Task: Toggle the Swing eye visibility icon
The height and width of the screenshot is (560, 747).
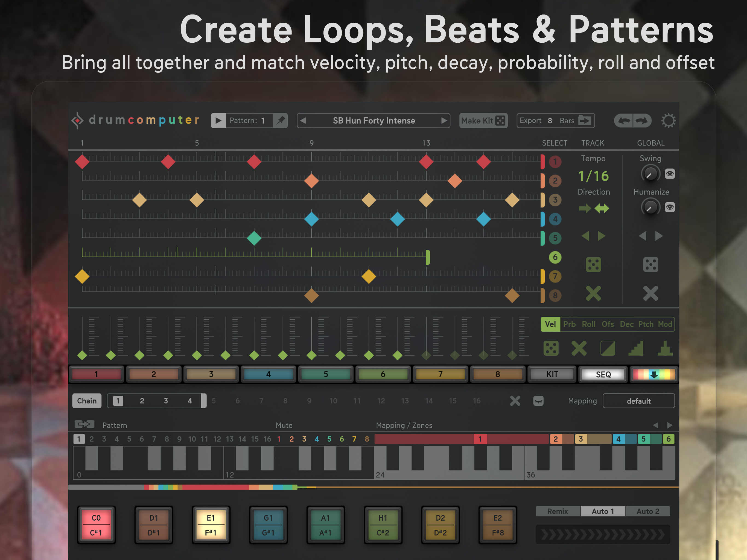Action: point(670,174)
